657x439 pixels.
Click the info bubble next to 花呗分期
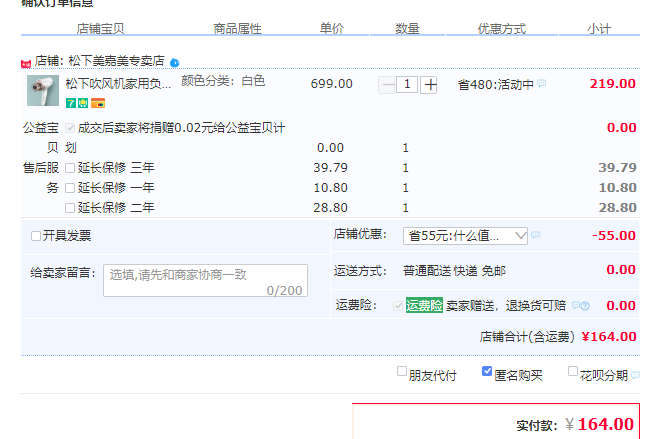636,375
